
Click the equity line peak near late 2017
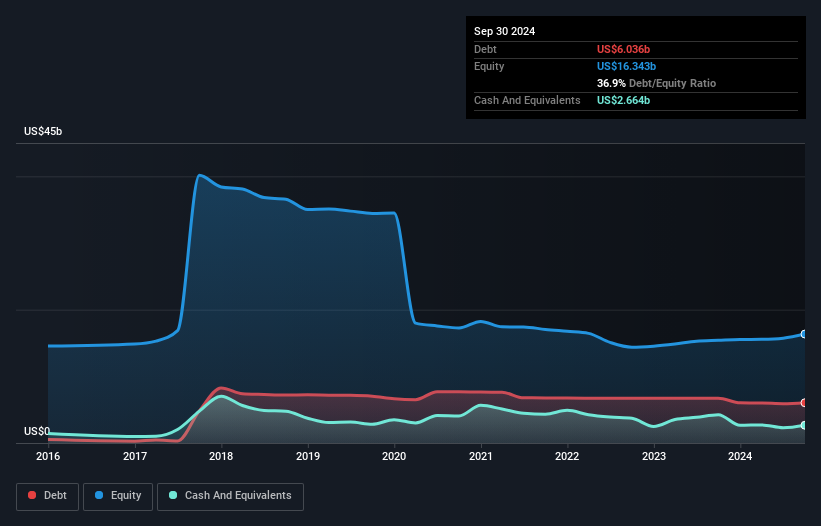click(199, 175)
